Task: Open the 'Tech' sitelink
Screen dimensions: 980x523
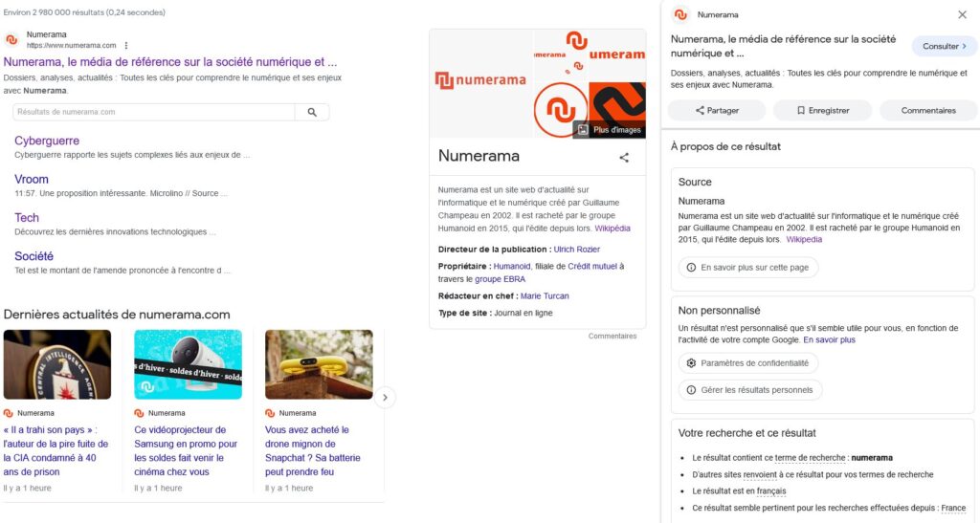Action: (x=27, y=218)
